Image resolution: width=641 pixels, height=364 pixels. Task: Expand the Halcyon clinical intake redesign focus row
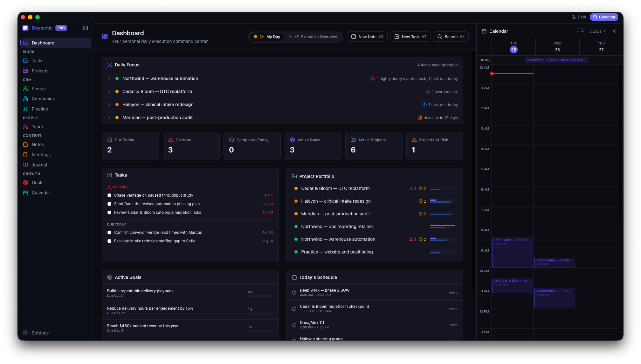(x=109, y=104)
